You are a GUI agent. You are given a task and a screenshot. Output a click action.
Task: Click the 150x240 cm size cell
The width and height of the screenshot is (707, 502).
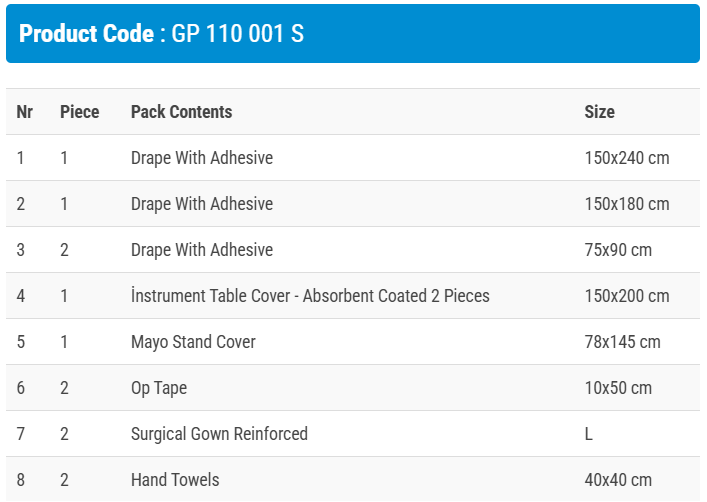coord(626,158)
